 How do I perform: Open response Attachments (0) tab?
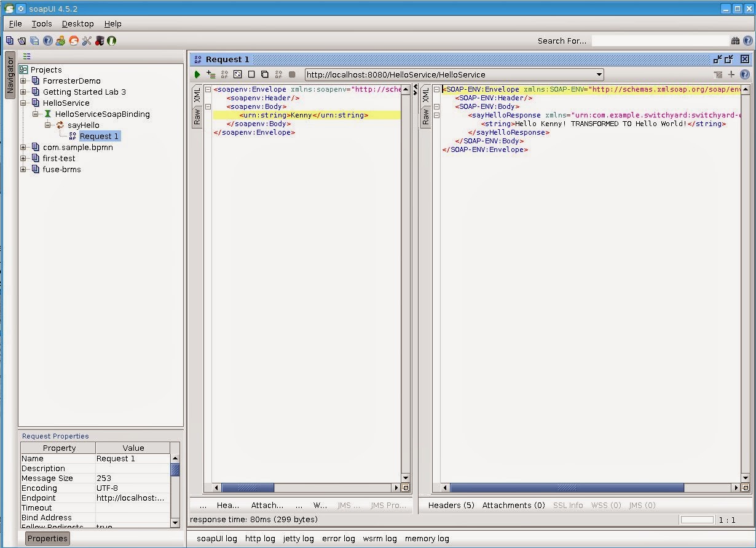513,505
